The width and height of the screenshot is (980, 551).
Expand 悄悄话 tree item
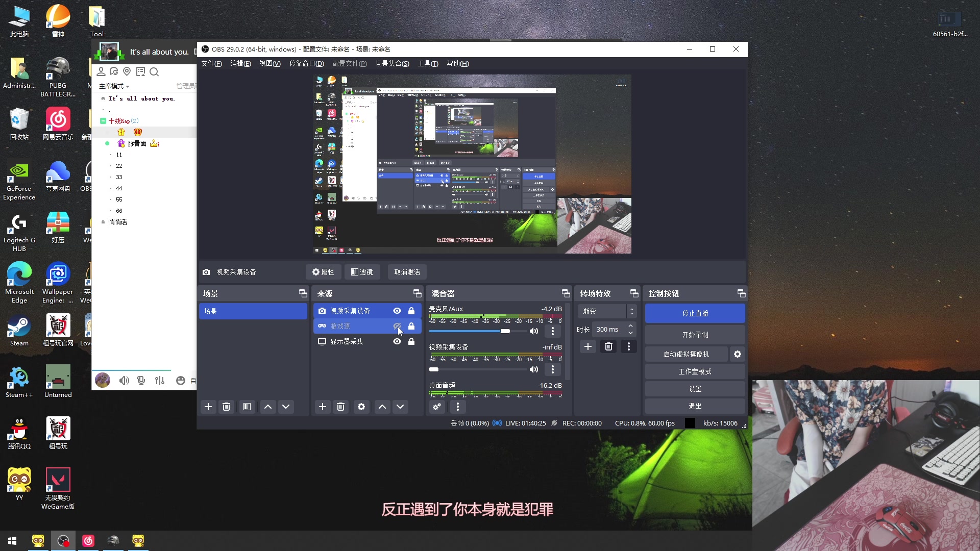click(x=103, y=222)
